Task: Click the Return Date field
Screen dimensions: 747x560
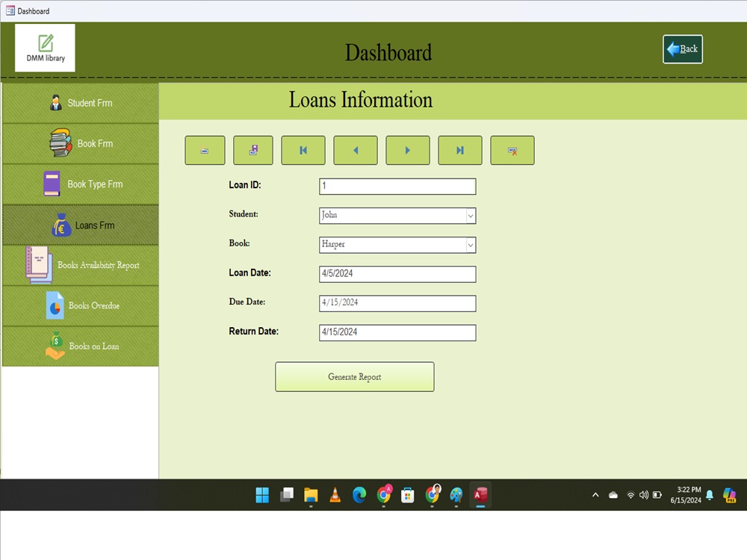Action: tap(397, 332)
